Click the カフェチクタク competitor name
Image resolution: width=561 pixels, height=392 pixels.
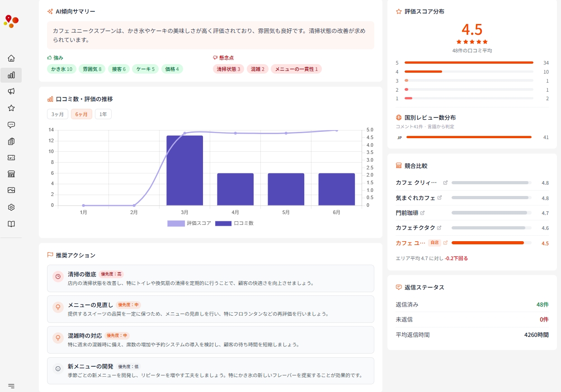(x=415, y=228)
